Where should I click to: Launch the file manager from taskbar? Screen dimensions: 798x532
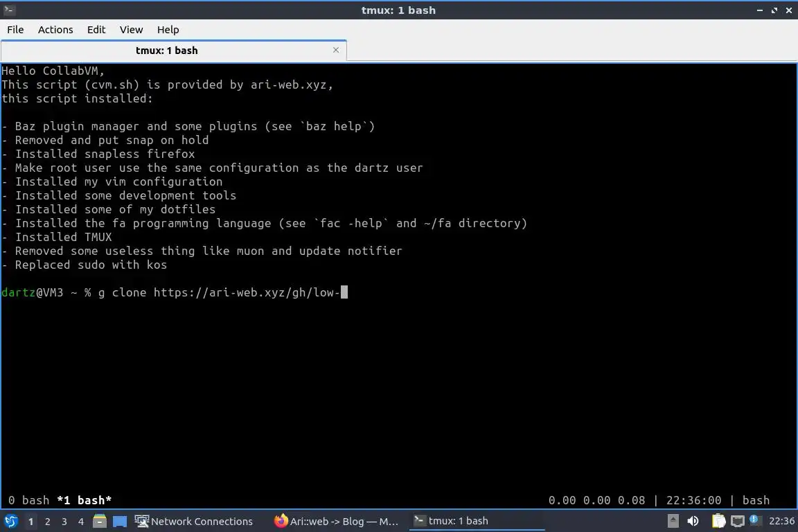pyautogui.click(x=100, y=521)
